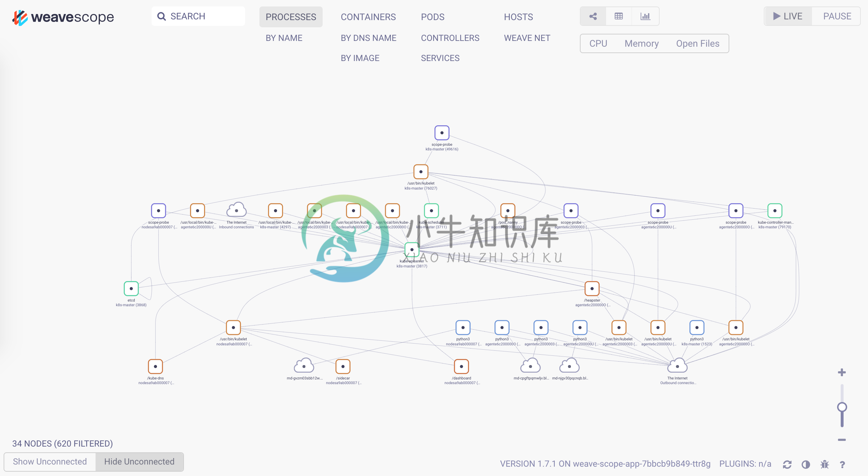Select scope-probe k8s-master (49616) node
The image size is (868, 476).
click(442, 133)
